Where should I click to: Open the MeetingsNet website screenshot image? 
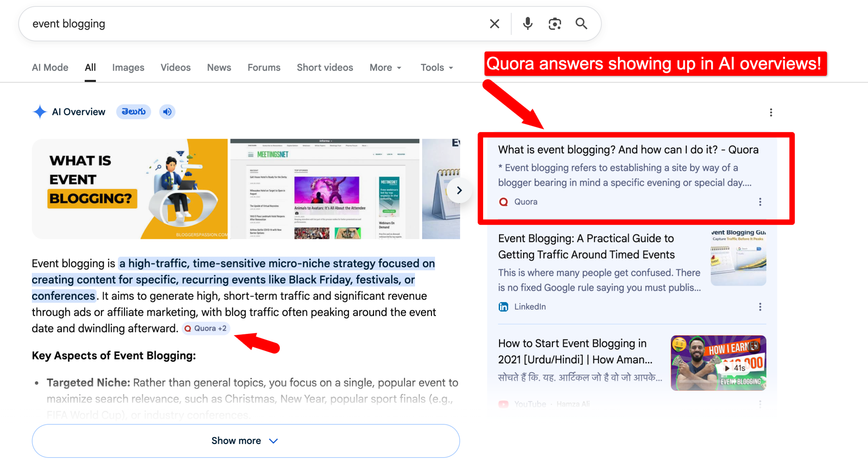[x=325, y=189]
